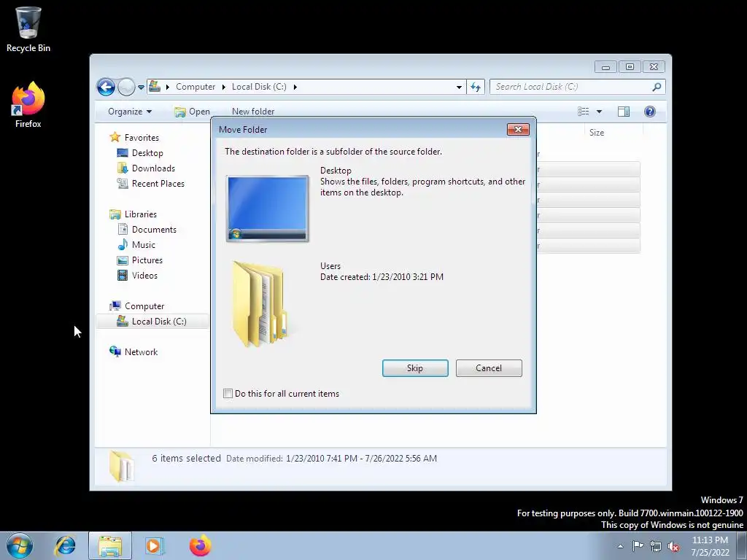Open recent pages dropdown beside navigation arrows

point(141,87)
